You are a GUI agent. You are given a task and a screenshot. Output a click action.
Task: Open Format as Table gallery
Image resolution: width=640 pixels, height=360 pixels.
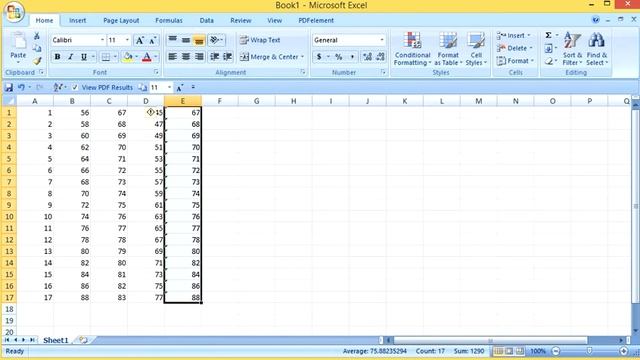pyautogui.click(x=448, y=49)
